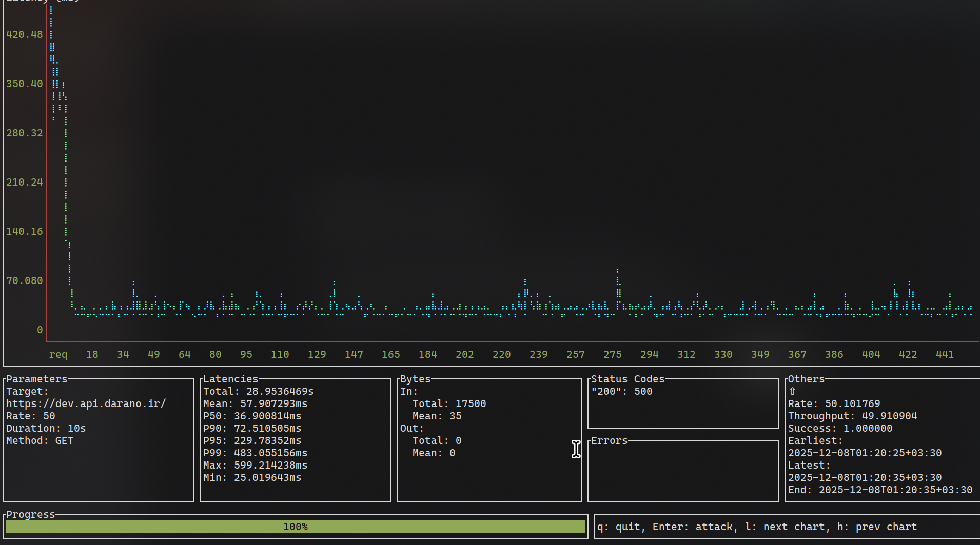Click the Max: 599.214238ms latency entry

point(255,465)
